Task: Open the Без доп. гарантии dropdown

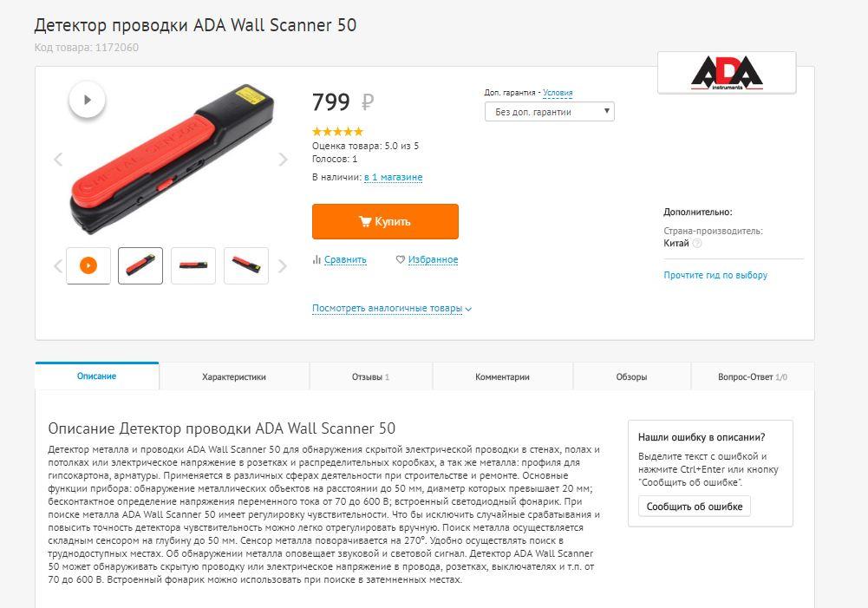Action: tap(549, 111)
